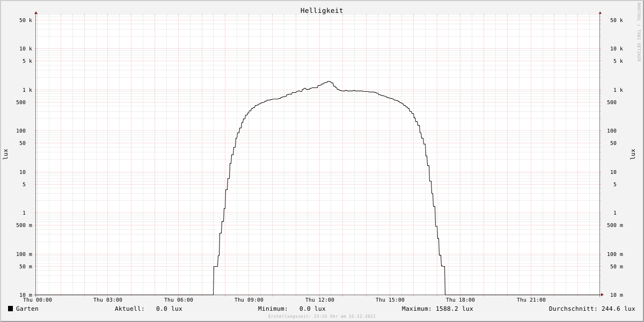Click the 100 m label on right axis

[x=615, y=254]
